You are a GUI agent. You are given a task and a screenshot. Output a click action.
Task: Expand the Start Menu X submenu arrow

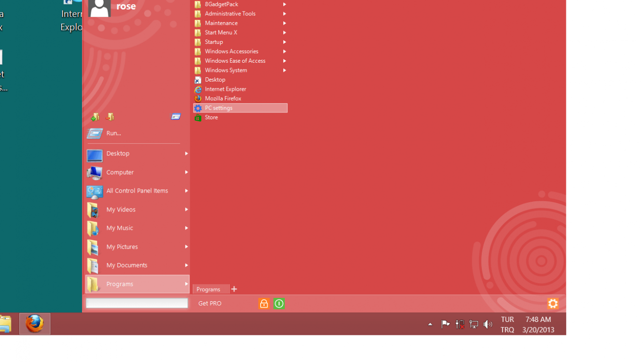point(285,33)
